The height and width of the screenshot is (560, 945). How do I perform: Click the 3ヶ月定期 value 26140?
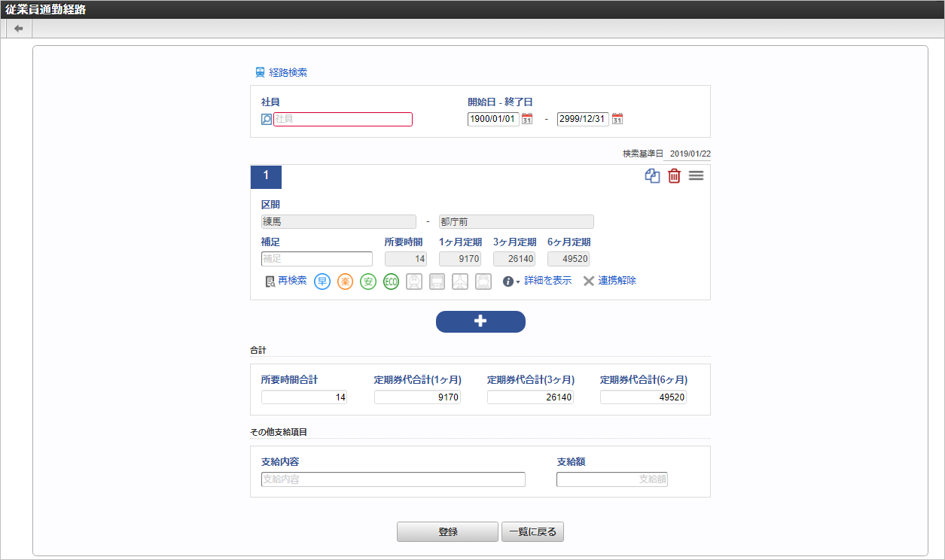514,259
